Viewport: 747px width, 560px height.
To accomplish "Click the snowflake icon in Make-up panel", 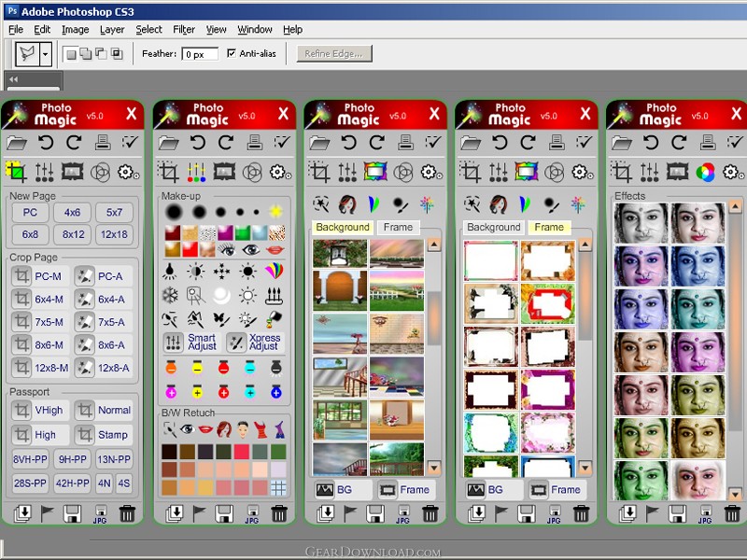I will tap(170, 295).
